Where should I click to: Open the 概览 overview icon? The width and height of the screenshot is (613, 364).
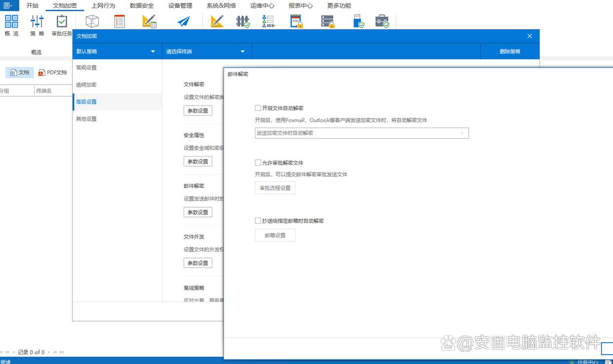click(x=11, y=22)
